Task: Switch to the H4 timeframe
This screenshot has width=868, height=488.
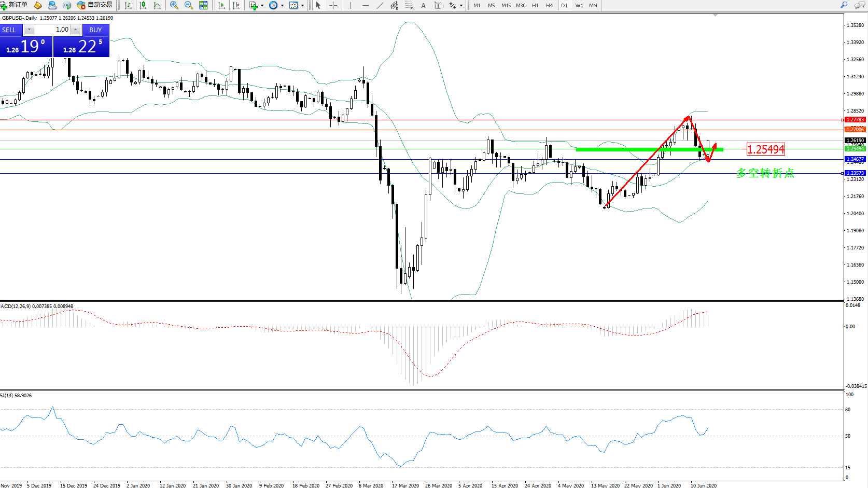Action: (549, 5)
